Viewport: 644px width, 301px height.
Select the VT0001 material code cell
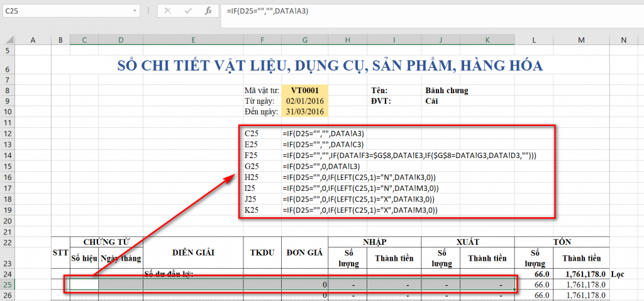pyautogui.click(x=305, y=91)
